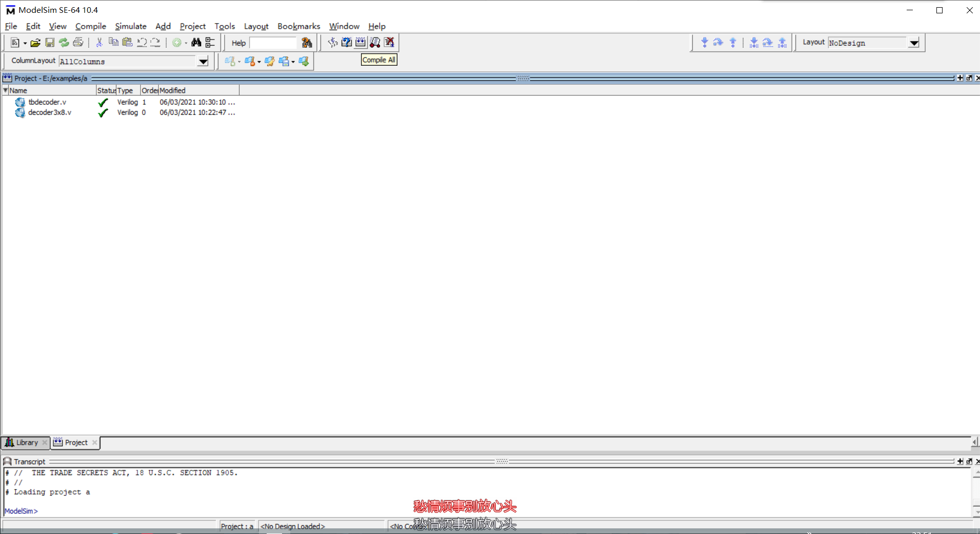Click the Help search binoculars button

pos(307,43)
